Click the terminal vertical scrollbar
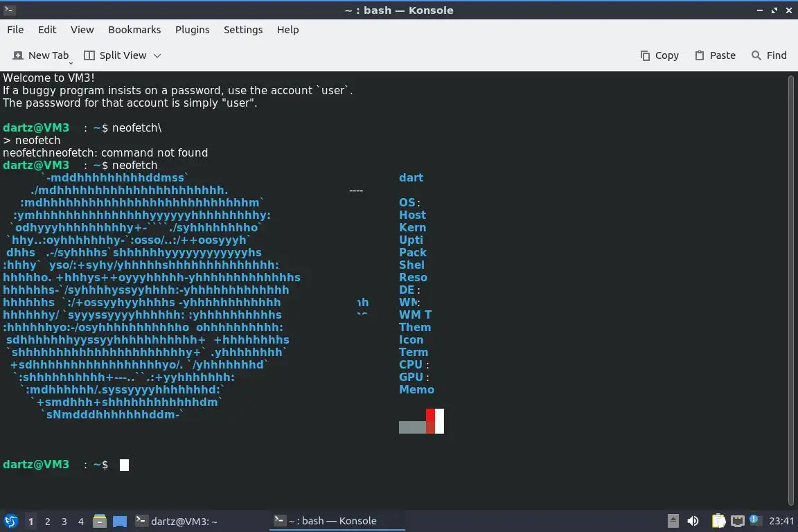Image resolution: width=798 pixels, height=532 pixels. click(x=790, y=290)
